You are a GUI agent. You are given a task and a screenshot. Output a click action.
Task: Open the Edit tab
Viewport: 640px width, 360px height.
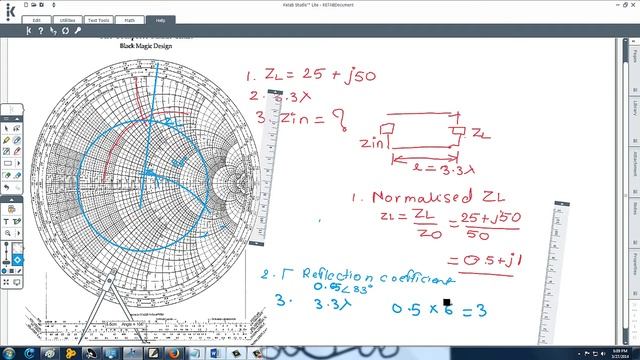(x=36, y=20)
